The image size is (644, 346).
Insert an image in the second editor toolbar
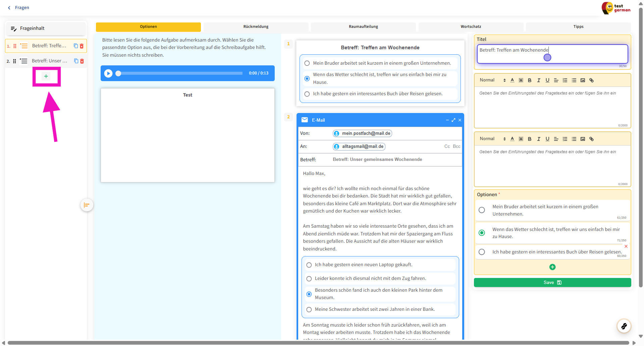pyautogui.click(x=583, y=139)
